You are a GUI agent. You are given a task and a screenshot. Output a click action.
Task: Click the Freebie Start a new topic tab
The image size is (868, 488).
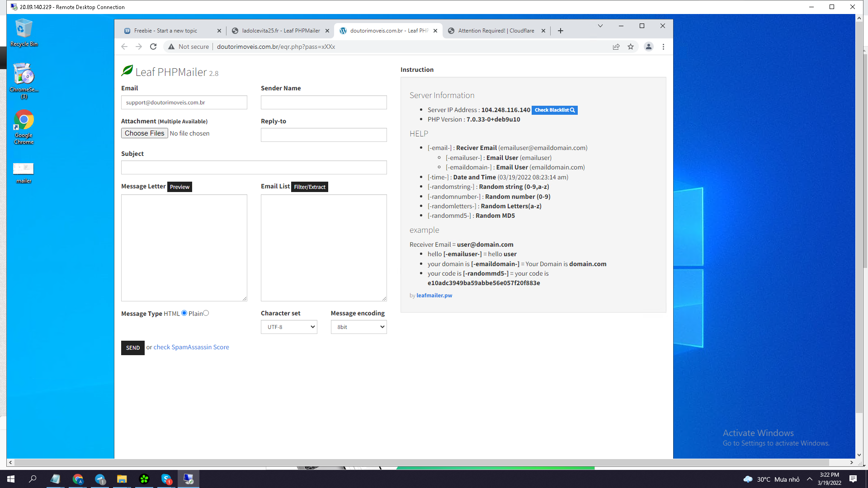[x=172, y=30]
